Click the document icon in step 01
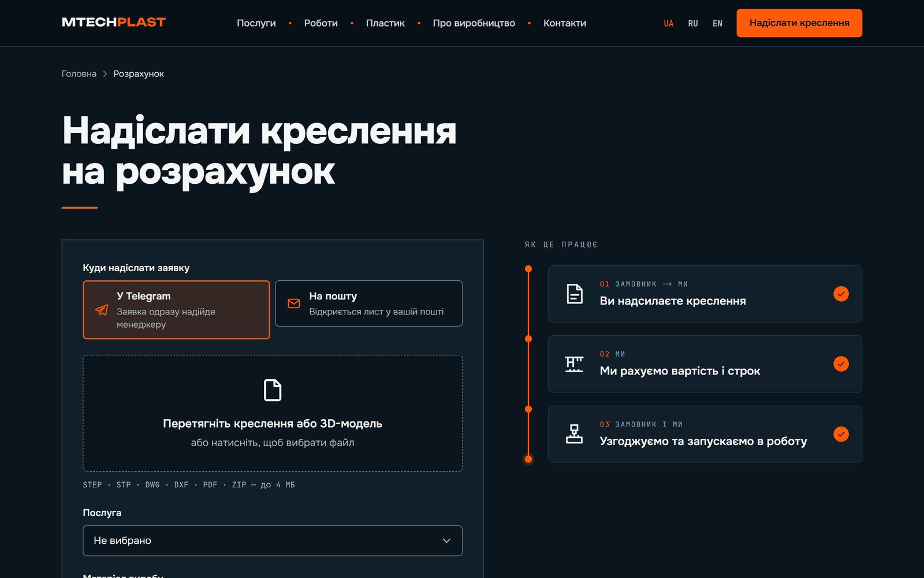This screenshot has width=924, height=578. coord(575,294)
